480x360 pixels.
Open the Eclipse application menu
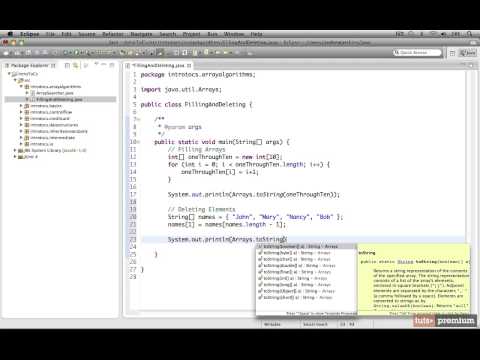click(x=30, y=34)
